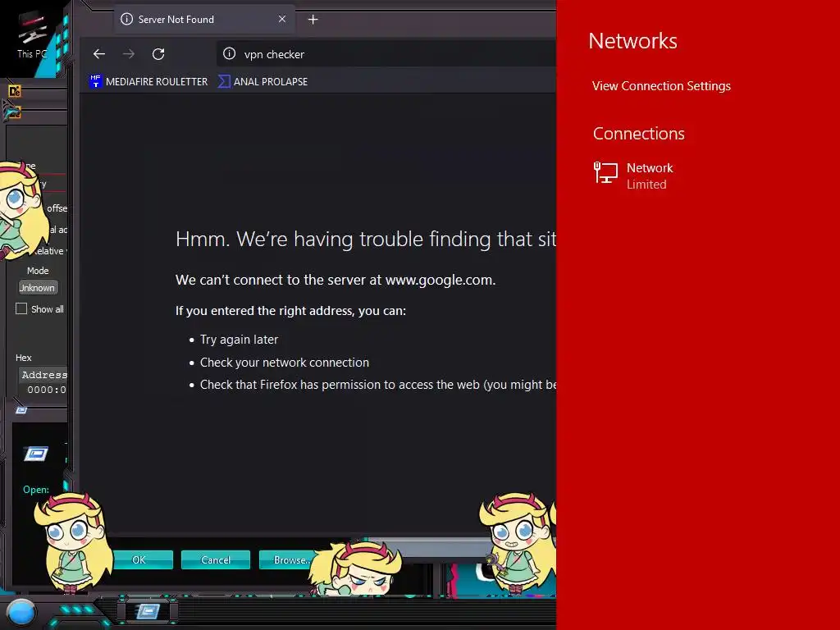Click the Start orb button
This screenshot has width=840, height=630.
click(x=21, y=613)
